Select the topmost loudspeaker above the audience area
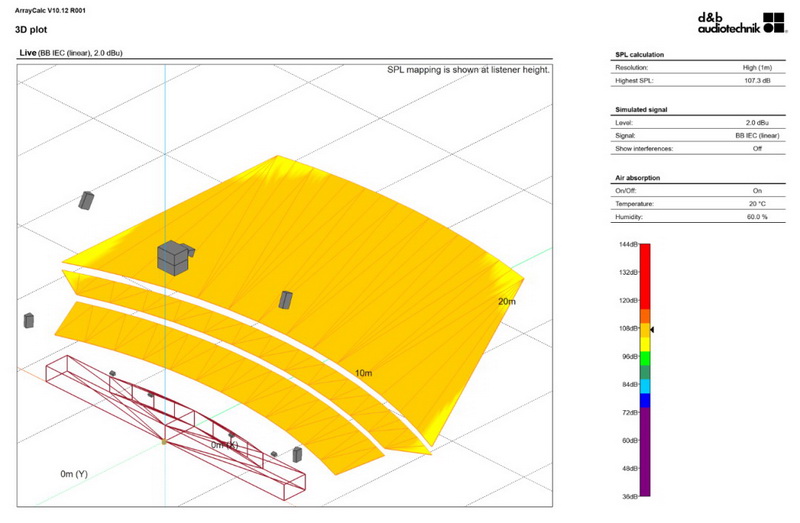Image resolution: width=800 pixels, height=523 pixels. click(86, 200)
